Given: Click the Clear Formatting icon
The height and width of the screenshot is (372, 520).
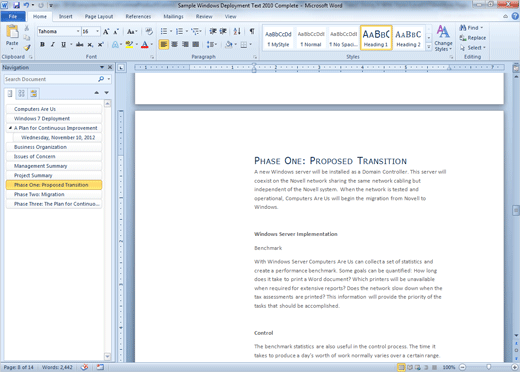Looking at the screenshot, I should (x=149, y=31).
